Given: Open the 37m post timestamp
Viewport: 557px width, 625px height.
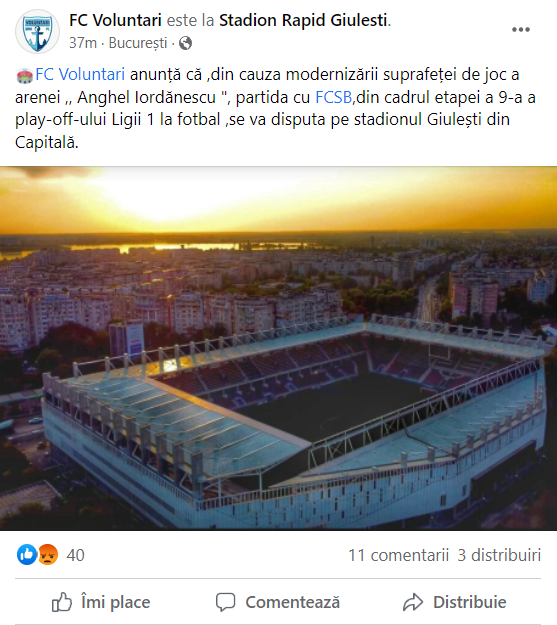Looking at the screenshot, I should [83, 43].
